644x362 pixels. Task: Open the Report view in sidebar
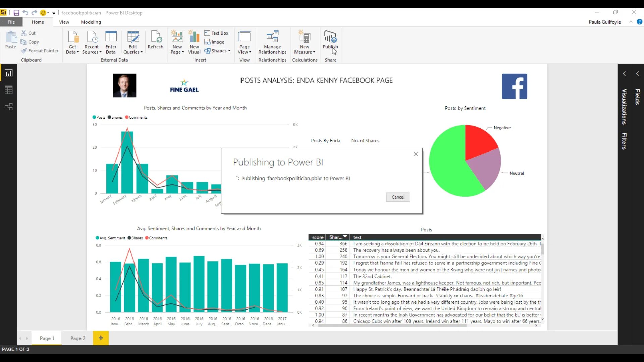pyautogui.click(x=8, y=73)
